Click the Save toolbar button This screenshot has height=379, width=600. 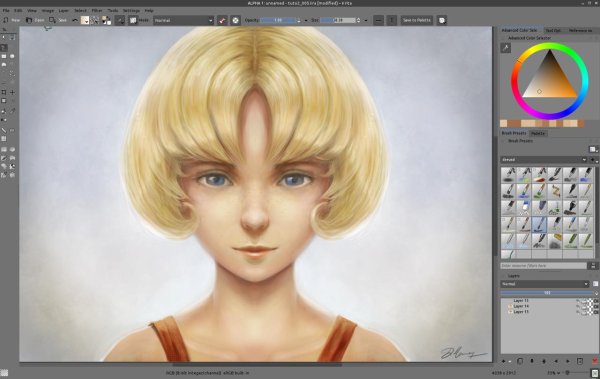pos(58,20)
